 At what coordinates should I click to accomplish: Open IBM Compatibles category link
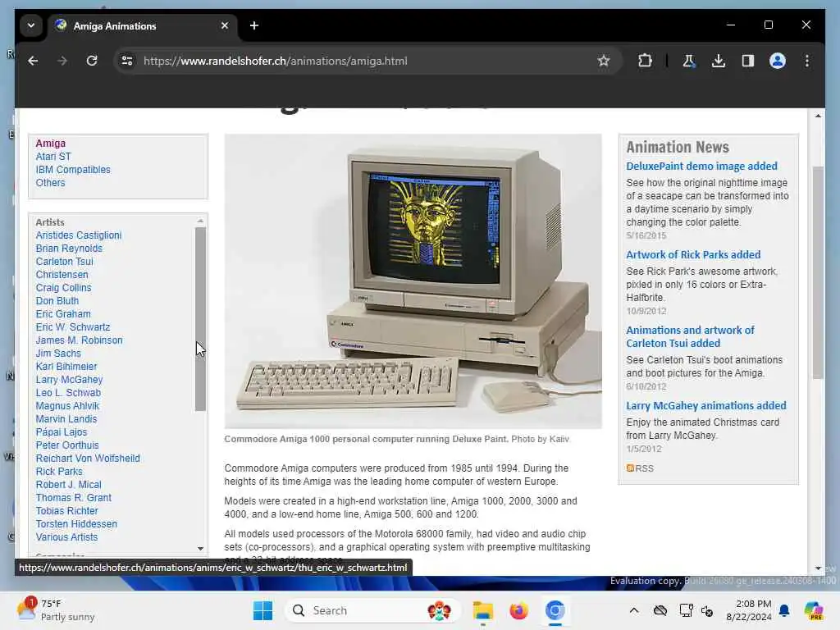pyautogui.click(x=73, y=170)
